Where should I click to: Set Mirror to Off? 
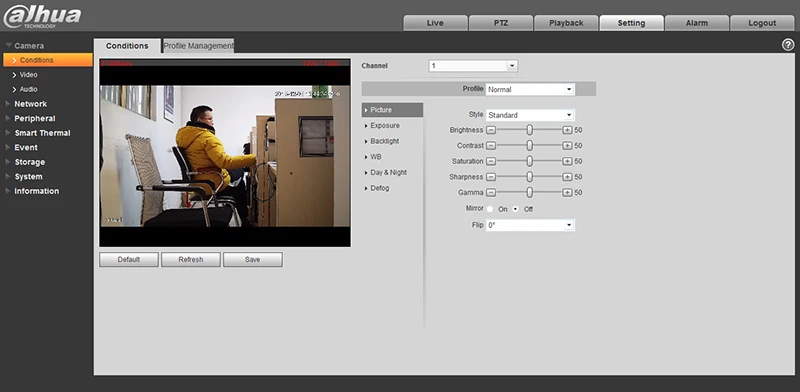(516, 209)
